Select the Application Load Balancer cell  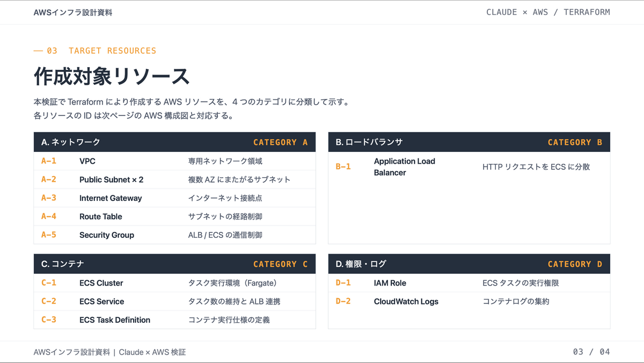point(405,167)
